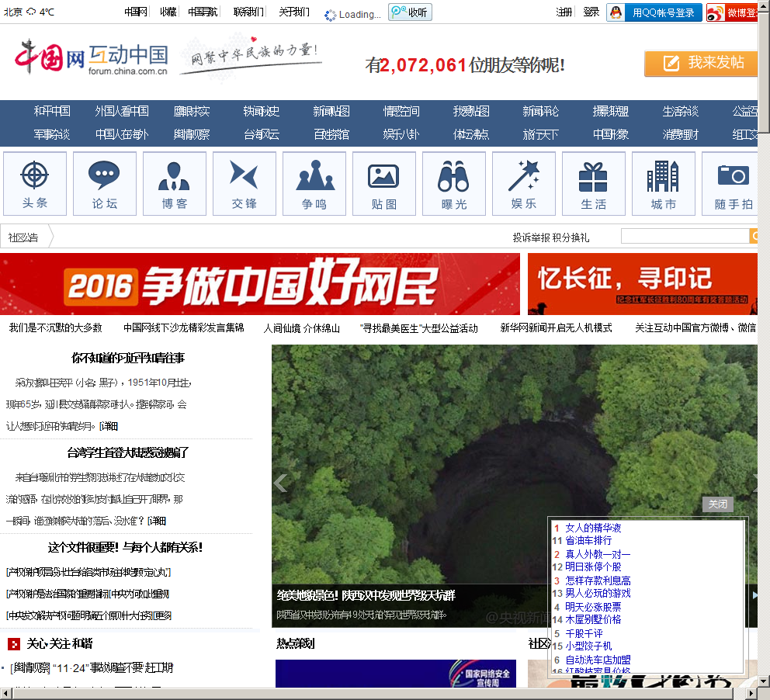Open the 娱乐 entertainment wand icon
This screenshot has width=770, height=700.
[523, 184]
